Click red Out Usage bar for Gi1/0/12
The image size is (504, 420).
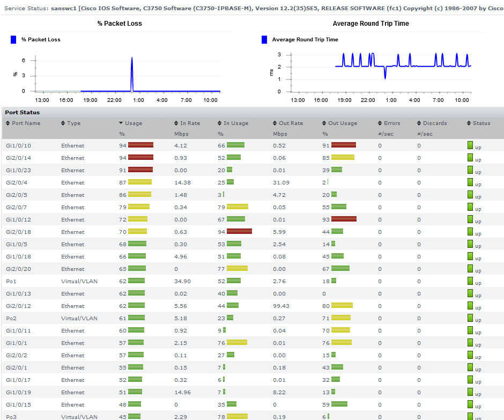[344, 219]
